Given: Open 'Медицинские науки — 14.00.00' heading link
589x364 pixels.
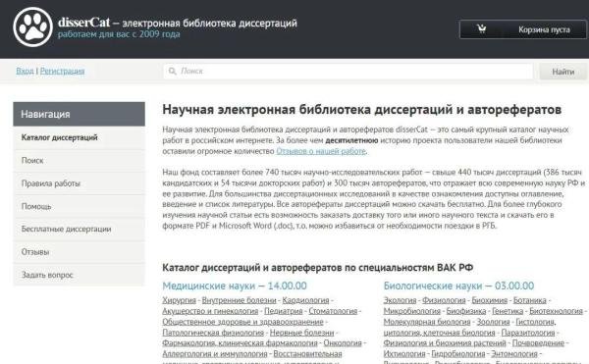Looking at the screenshot, I should coord(235,286).
